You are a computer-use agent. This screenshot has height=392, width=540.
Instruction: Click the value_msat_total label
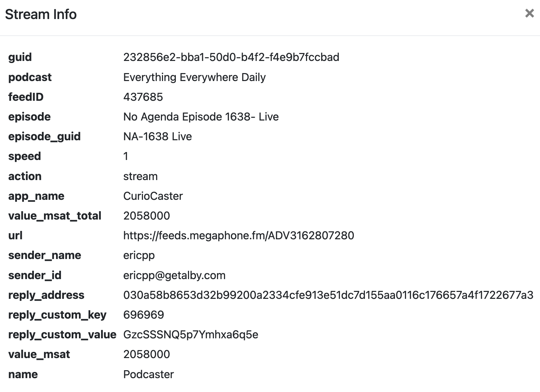[55, 216]
